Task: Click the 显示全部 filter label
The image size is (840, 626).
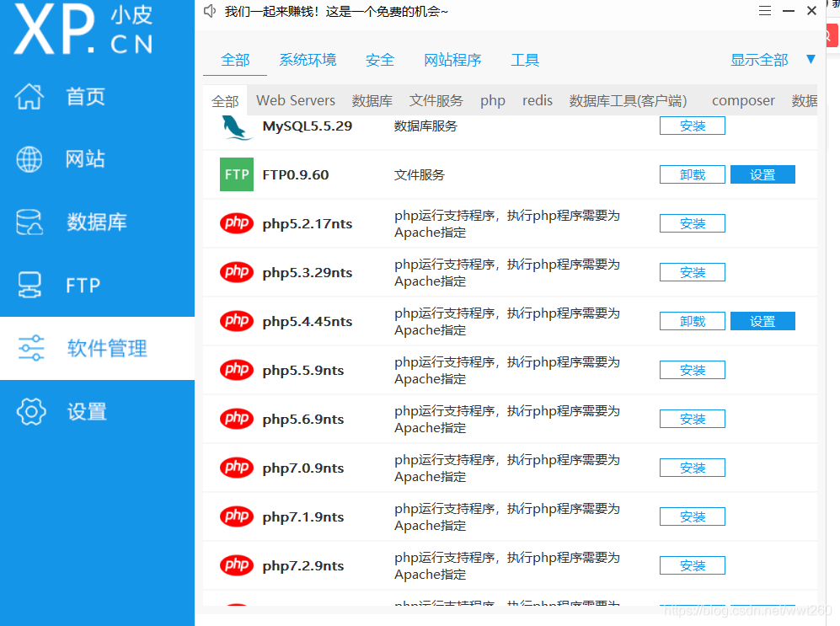Action: (759, 60)
